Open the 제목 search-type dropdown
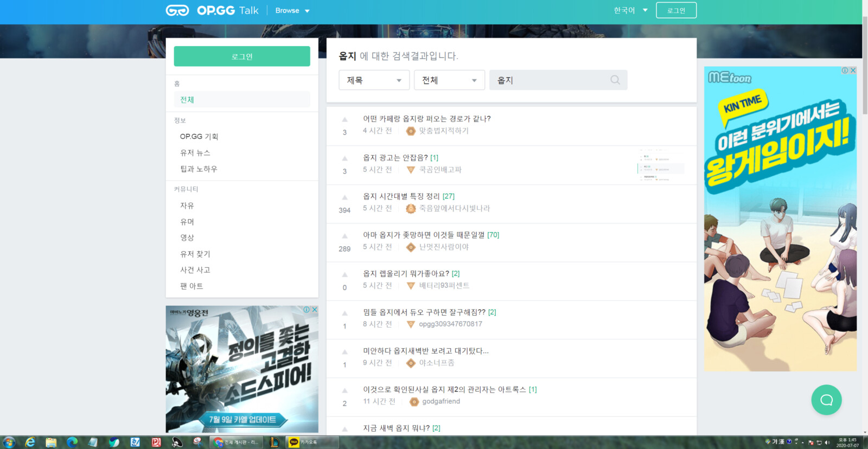Image resolution: width=868 pixels, height=449 pixels. pyautogui.click(x=374, y=80)
